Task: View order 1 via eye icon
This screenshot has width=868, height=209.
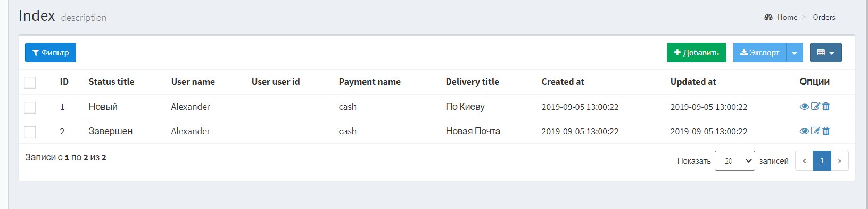Action: [804, 107]
